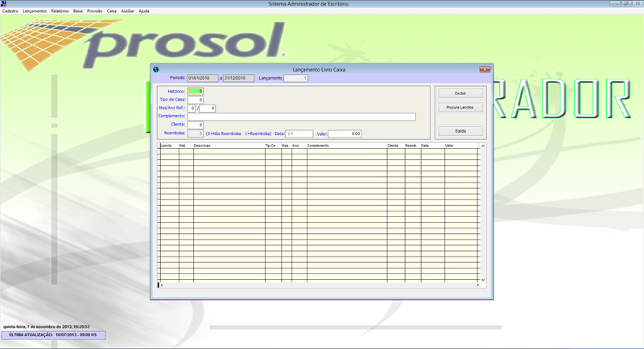The image size is (644, 349).
Task: Click the grid's scroll-right arrow
Action: coord(477,285)
